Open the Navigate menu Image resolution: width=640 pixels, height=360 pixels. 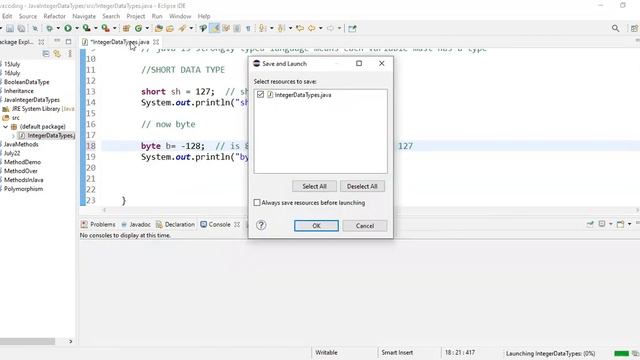[84, 16]
